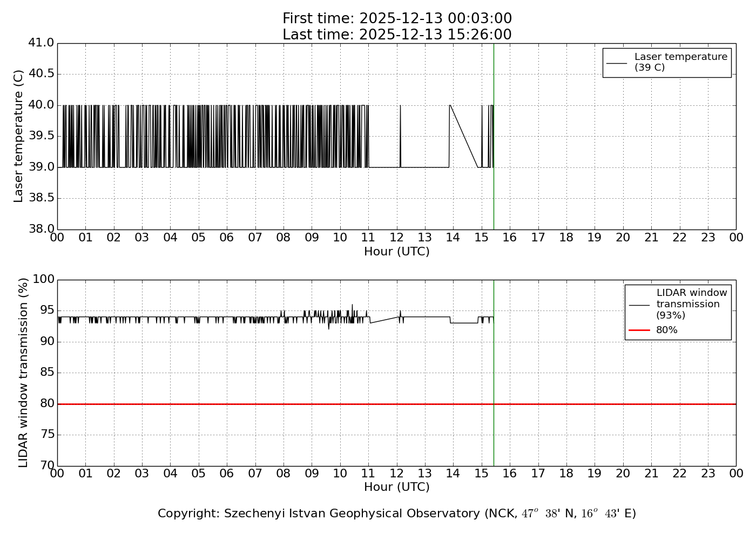Click "Hour (UTC)" label under the transmission plot
The image size is (756, 540).
pyautogui.click(x=397, y=487)
